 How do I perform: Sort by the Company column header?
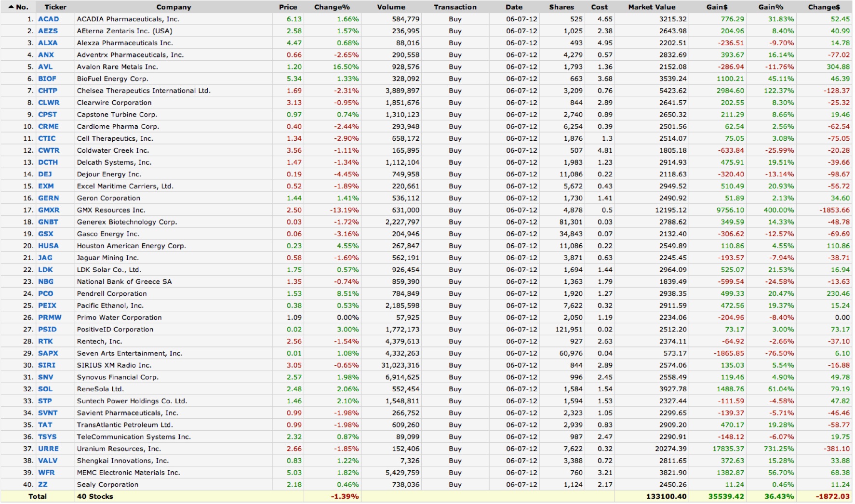pyautogui.click(x=174, y=7)
